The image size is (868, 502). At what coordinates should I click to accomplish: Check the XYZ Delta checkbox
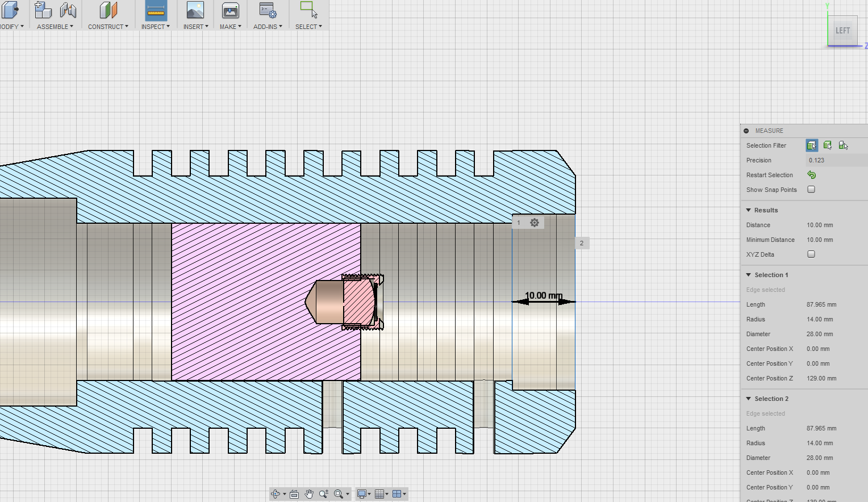[811, 254]
